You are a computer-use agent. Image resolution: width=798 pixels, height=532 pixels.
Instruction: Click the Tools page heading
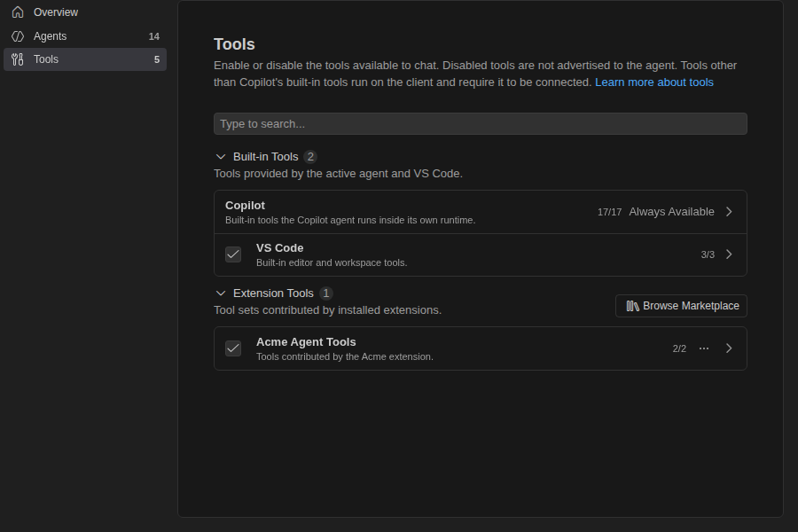point(234,44)
